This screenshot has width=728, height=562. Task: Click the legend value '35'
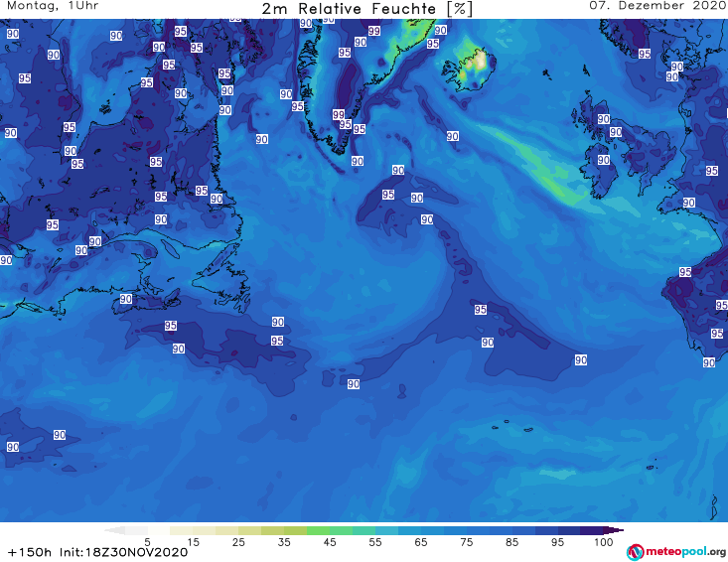pyautogui.click(x=284, y=542)
